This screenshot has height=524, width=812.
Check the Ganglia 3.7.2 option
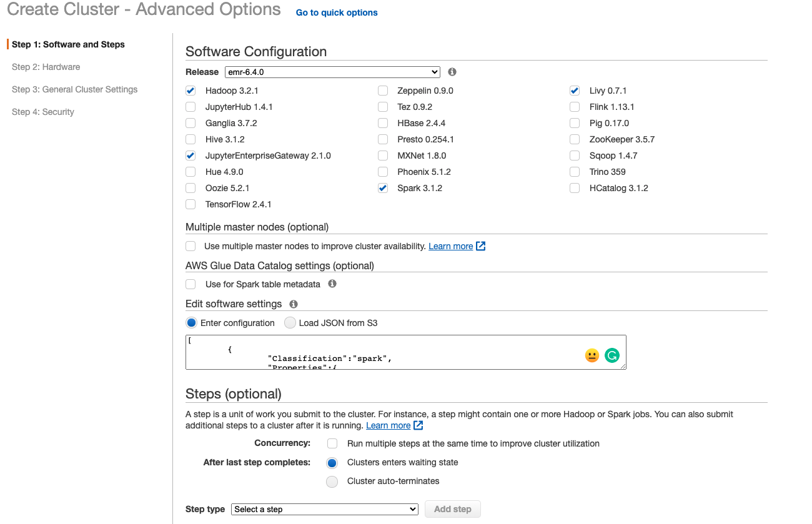pos(191,123)
